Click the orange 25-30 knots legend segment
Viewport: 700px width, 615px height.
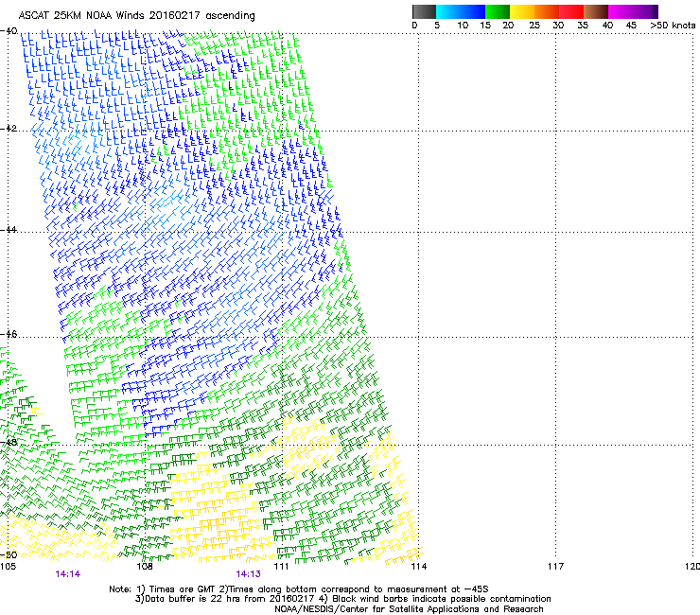point(547,11)
